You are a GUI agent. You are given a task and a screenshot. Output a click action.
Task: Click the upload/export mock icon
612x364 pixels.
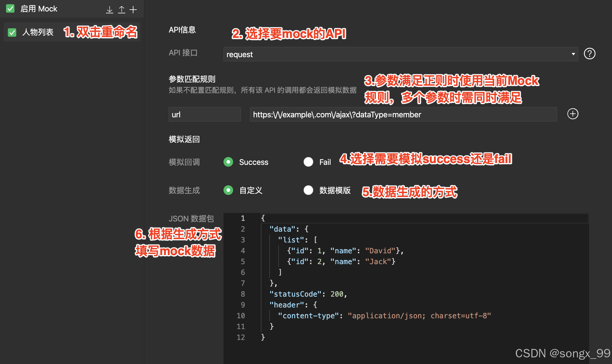[x=121, y=10]
